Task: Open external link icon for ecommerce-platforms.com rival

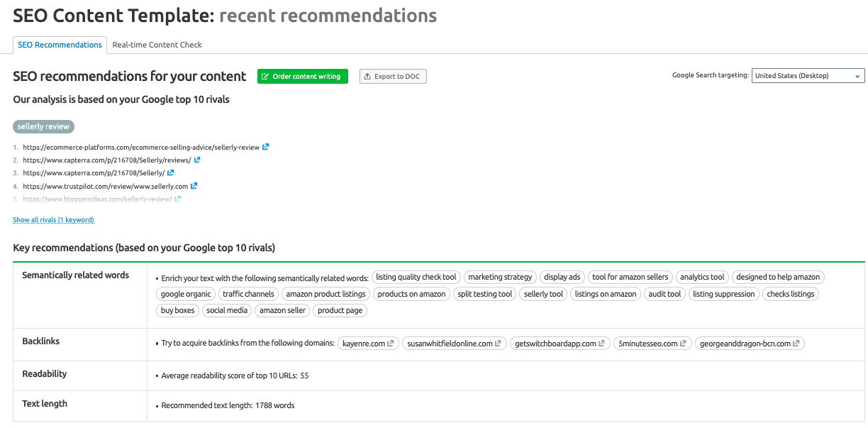Action: pos(265,147)
